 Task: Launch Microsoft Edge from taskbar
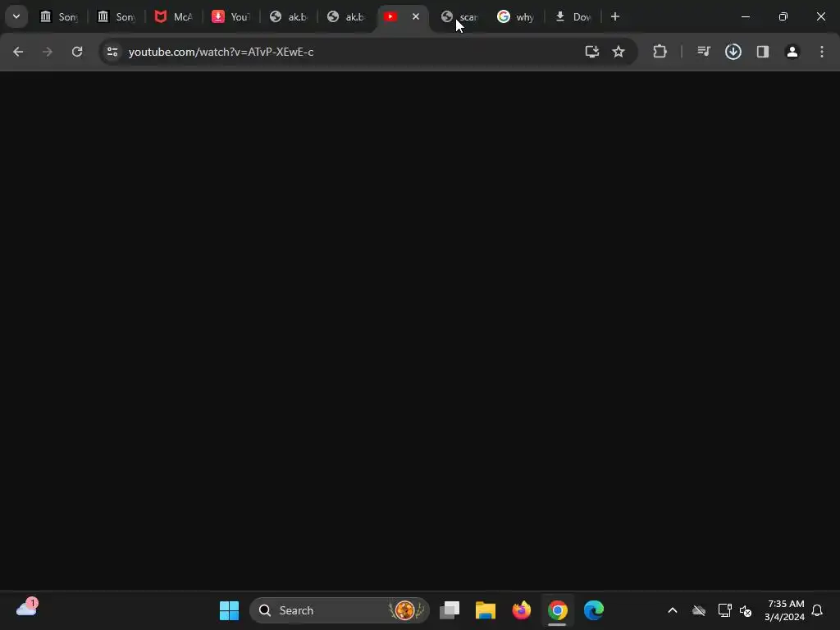[594, 610]
